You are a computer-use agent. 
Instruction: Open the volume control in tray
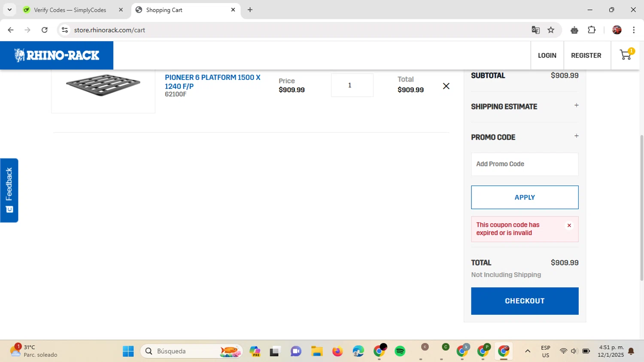pyautogui.click(x=574, y=351)
